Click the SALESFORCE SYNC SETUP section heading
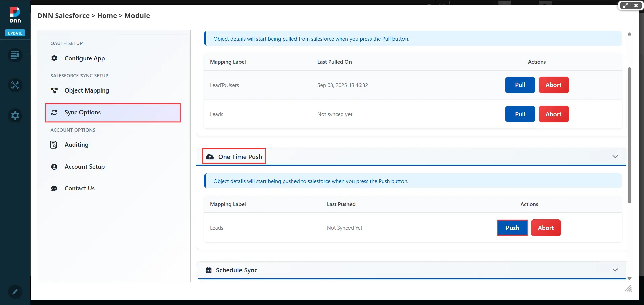This screenshot has height=305, width=644. click(x=79, y=76)
